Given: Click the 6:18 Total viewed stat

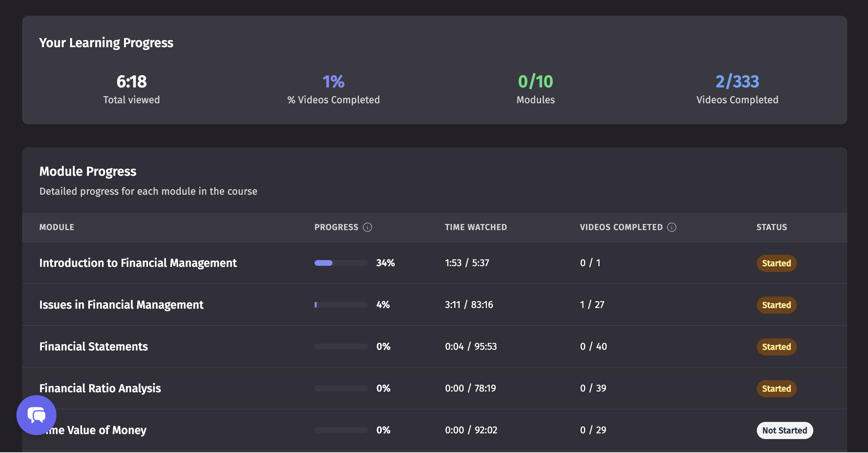Looking at the screenshot, I should pyautogui.click(x=132, y=81).
